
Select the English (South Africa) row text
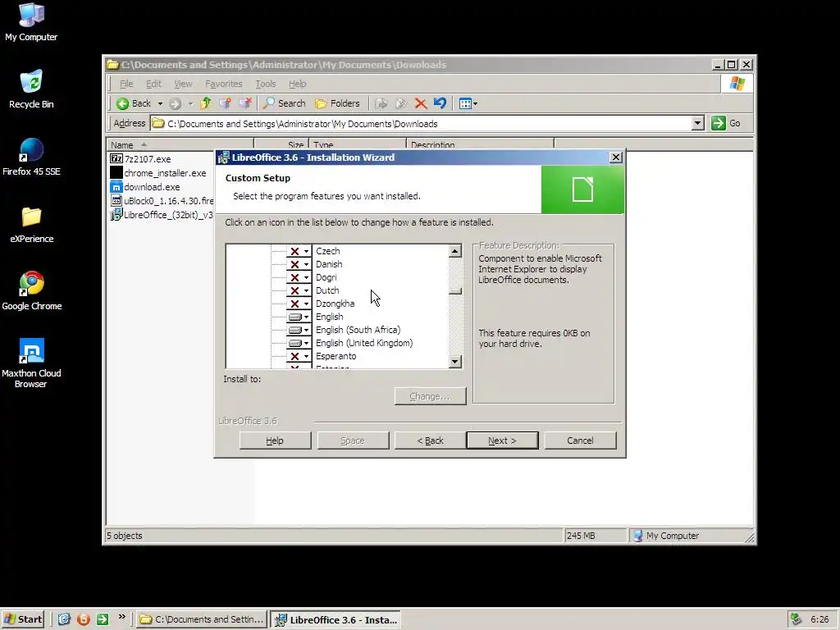[x=358, y=330]
